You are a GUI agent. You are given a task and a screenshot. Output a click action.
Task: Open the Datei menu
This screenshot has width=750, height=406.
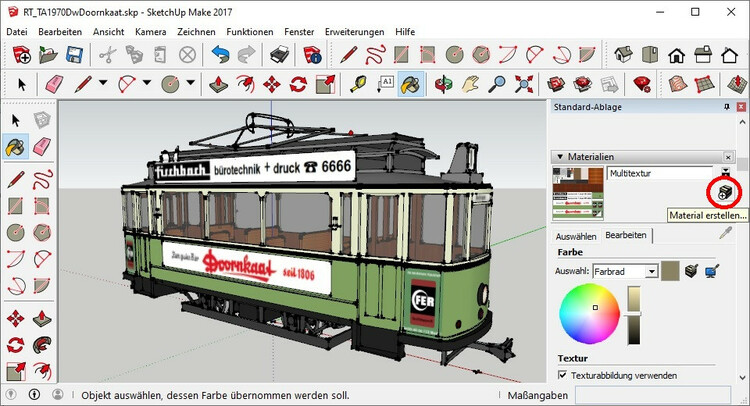pos(17,32)
